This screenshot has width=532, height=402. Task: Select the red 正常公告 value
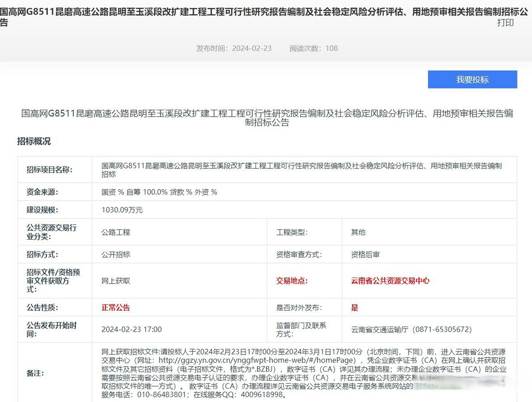tap(116, 307)
